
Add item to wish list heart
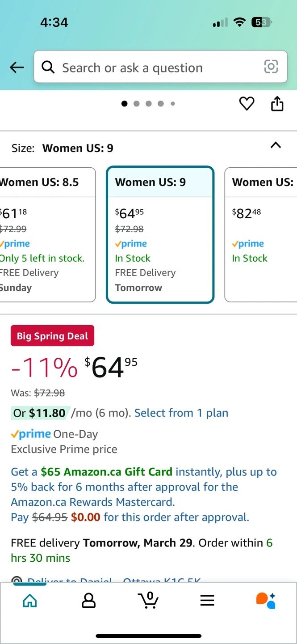[x=247, y=104]
